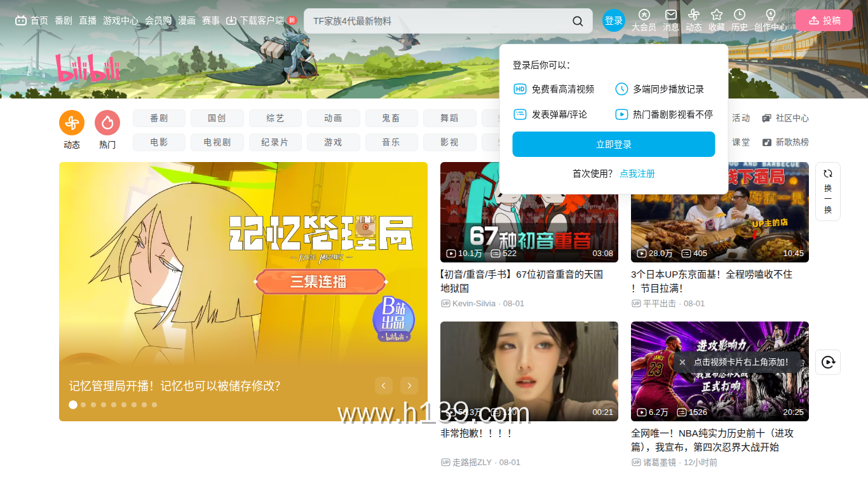This screenshot has height=488, width=868.
Task: Open the 课堂 link
Action: (741, 142)
